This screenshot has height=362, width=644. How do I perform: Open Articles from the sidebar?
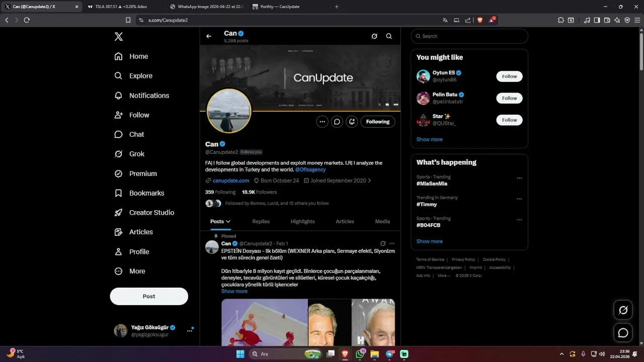[134, 232]
